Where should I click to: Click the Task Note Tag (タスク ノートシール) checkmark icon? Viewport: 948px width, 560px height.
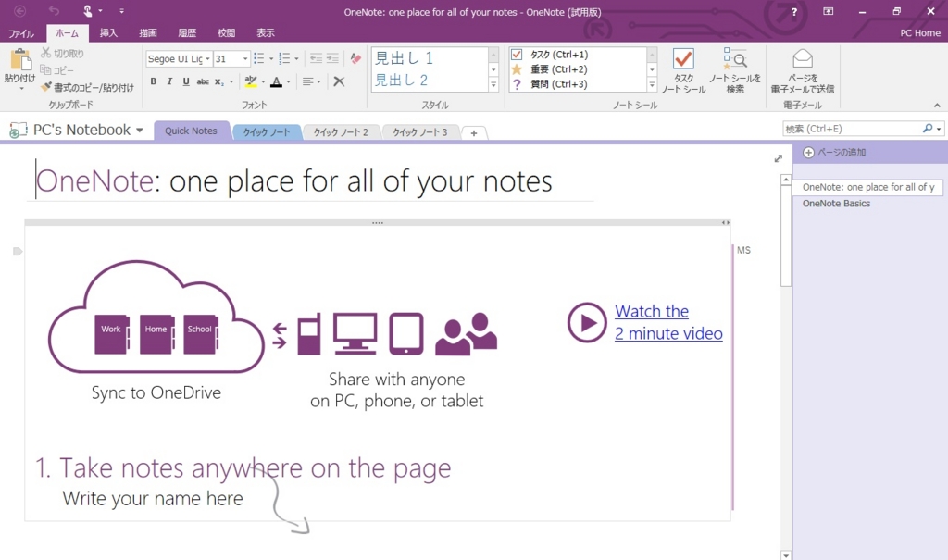click(683, 59)
